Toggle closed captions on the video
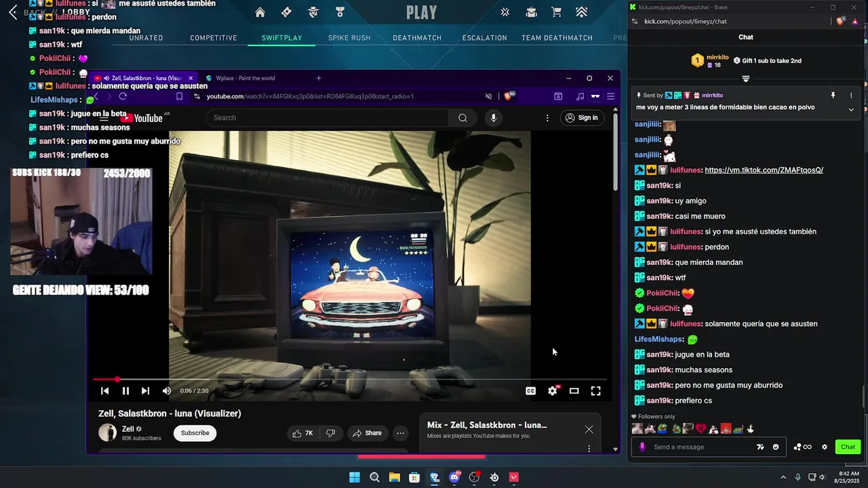 (531, 391)
